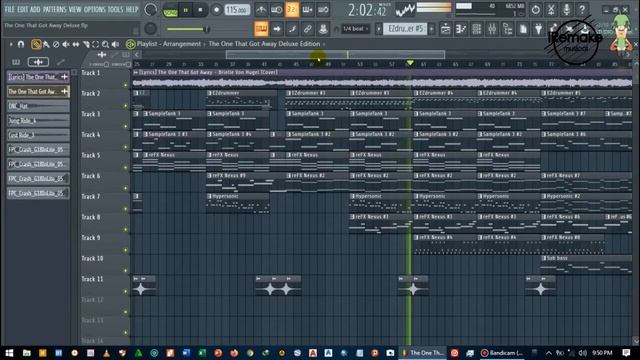
Task: Click the right-arrow scroll-follow icon
Action: coord(277,29)
